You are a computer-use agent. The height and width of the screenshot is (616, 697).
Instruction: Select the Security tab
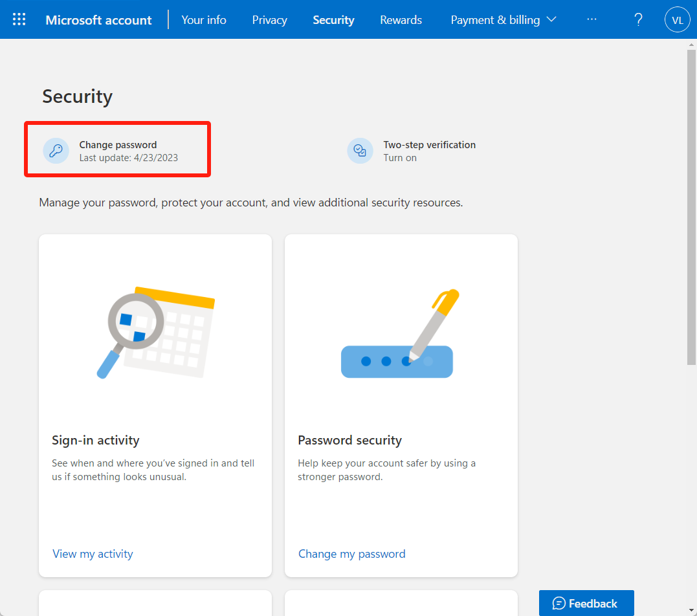pos(333,20)
